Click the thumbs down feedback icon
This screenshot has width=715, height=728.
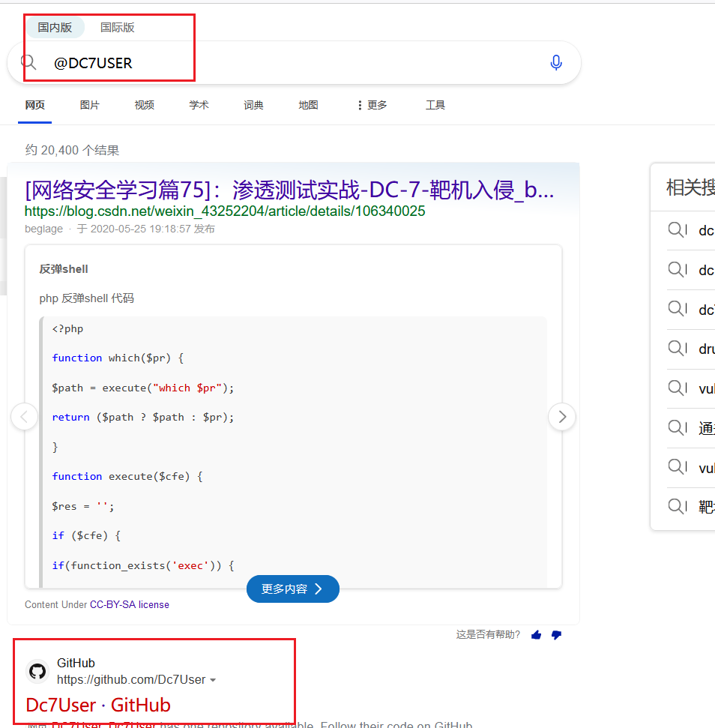point(556,635)
